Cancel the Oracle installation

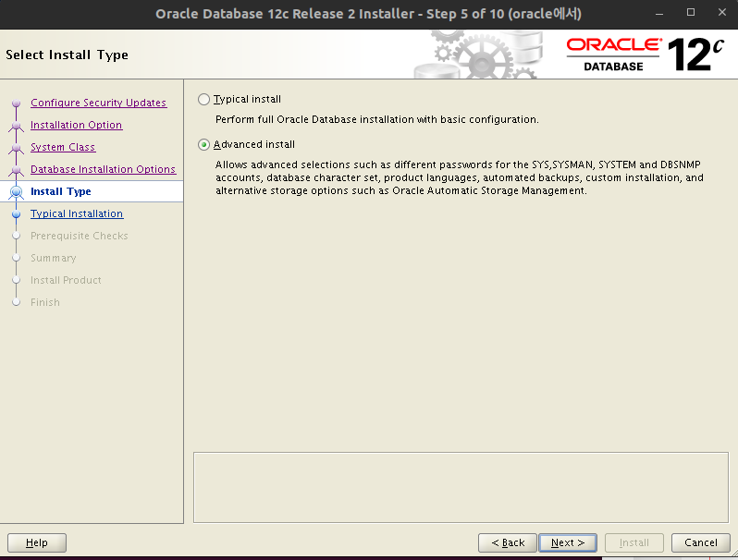tap(701, 542)
